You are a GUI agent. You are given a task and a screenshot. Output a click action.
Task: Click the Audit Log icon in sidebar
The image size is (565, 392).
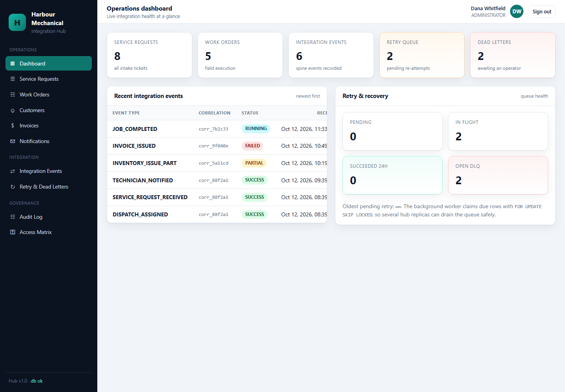click(13, 217)
